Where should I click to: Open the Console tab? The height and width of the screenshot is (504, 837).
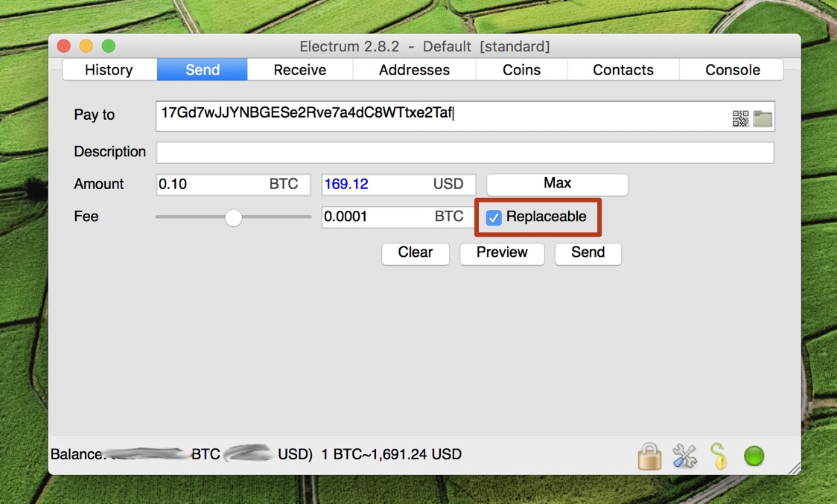pyautogui.click(x=733, y=70)
